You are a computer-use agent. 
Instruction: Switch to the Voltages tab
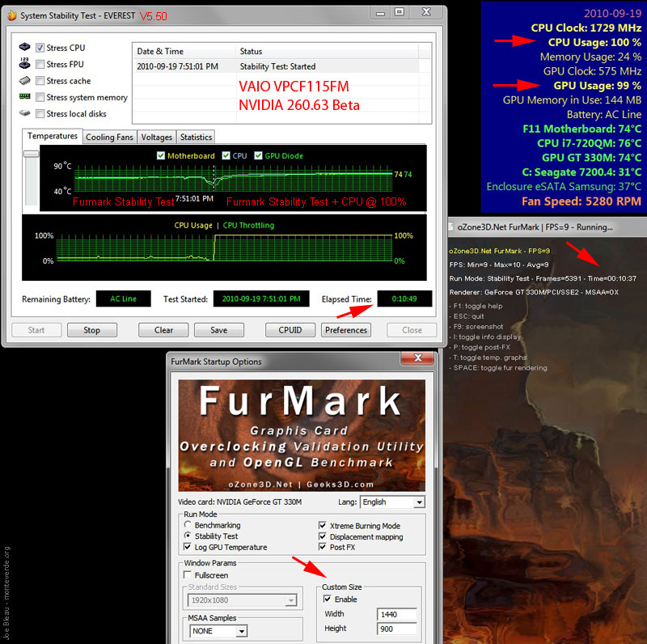click(156, 137)
